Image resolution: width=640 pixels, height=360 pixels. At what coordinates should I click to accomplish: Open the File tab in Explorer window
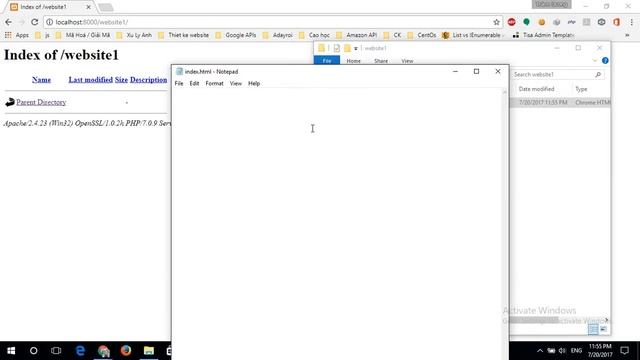pos(327,61)
